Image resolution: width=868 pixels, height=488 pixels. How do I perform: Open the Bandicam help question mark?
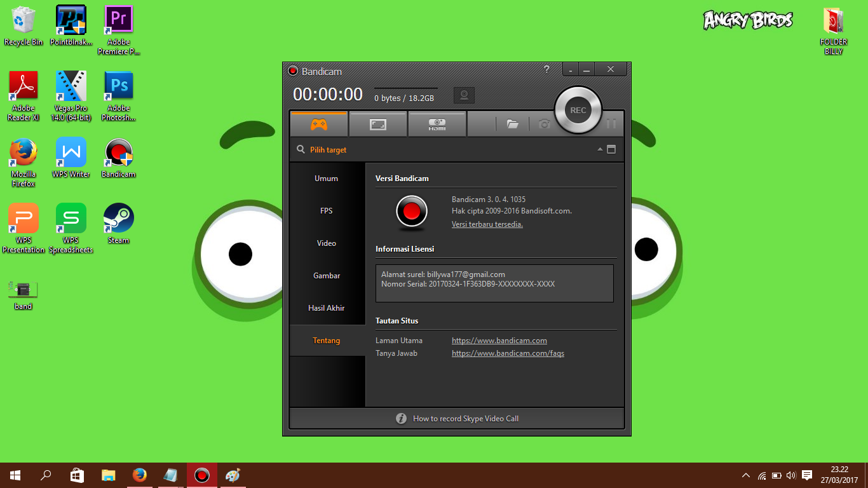click(x=546, y=69)
